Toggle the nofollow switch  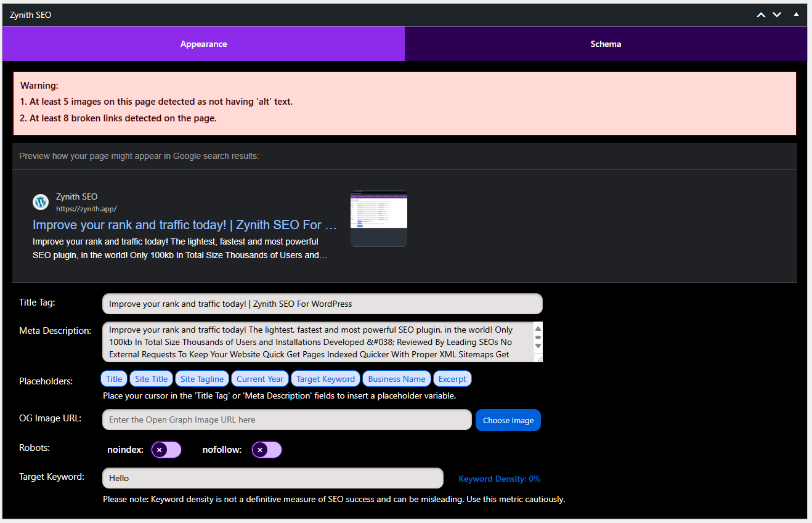[266, 450]
